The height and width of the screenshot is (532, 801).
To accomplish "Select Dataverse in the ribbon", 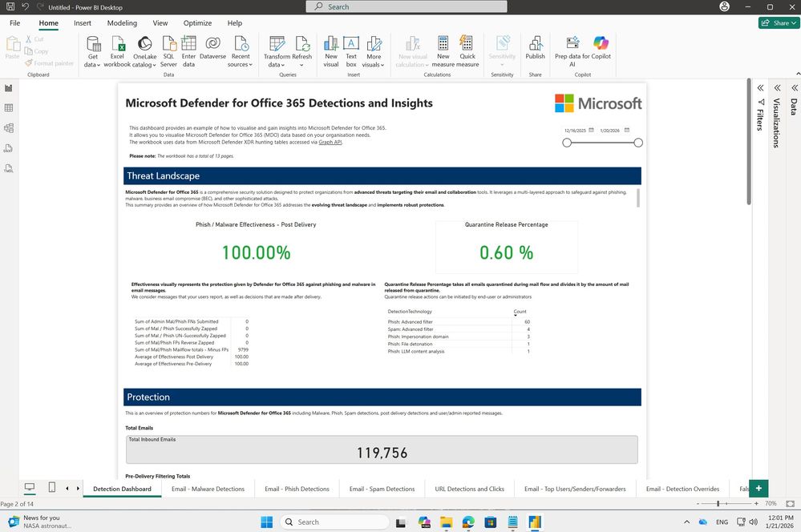I will (x=213, y=50).
